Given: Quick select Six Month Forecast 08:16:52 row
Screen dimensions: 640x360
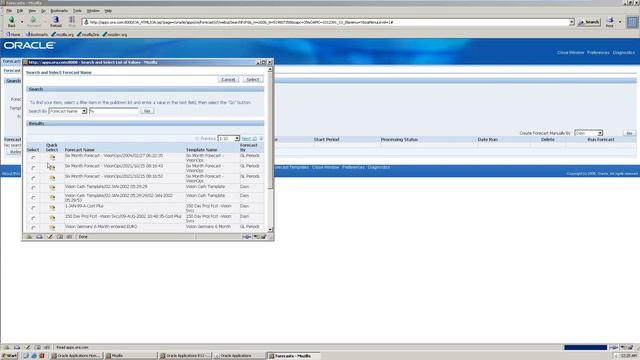Looking at the screenshot, I should (52, 178).
